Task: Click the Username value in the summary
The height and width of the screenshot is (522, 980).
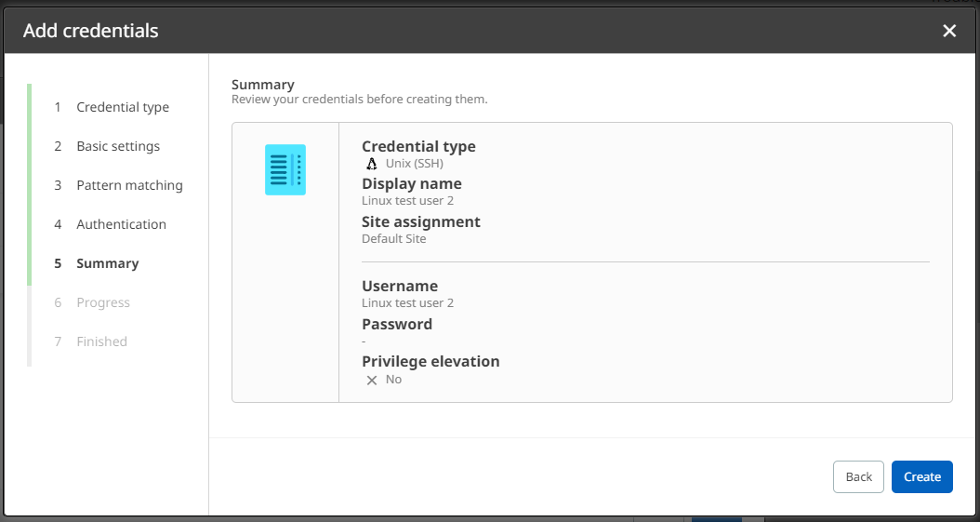Action: click(407, 302)
